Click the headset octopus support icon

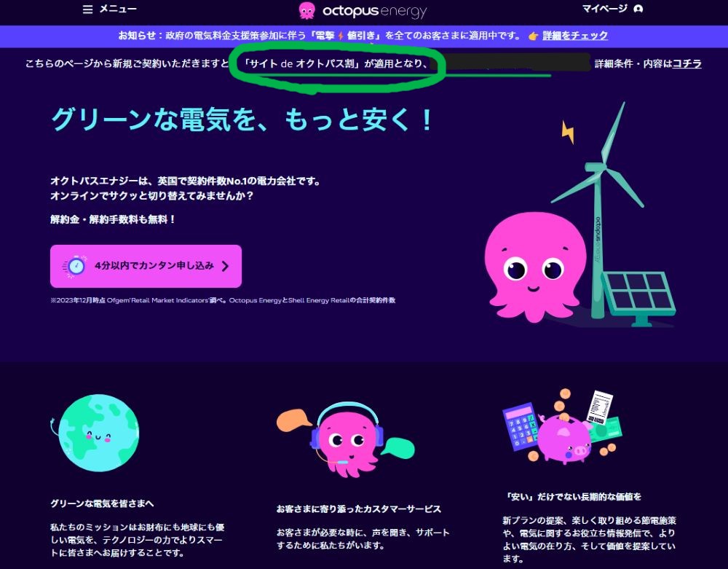pyautogui.click(x=345, y=439)
